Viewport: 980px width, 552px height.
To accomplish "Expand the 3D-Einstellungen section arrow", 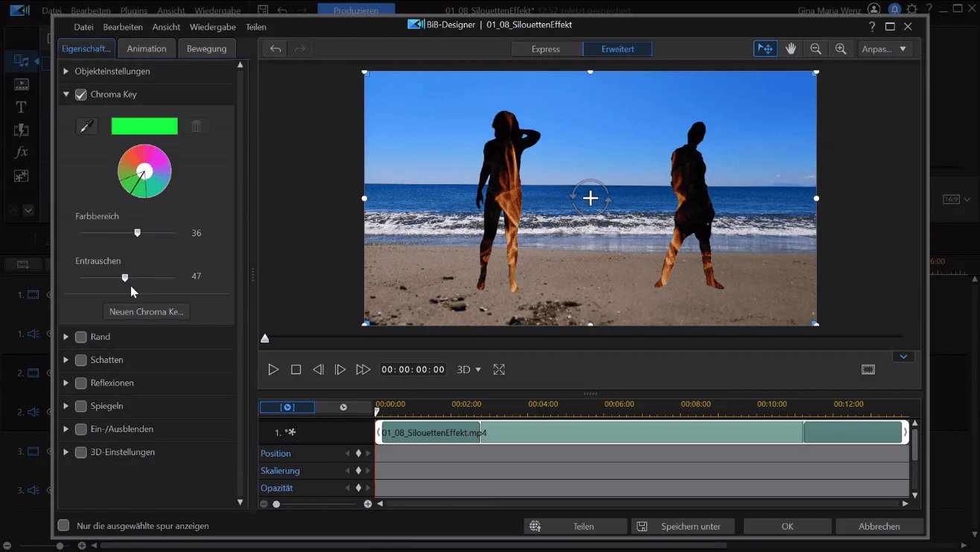I will coord(66,452).
